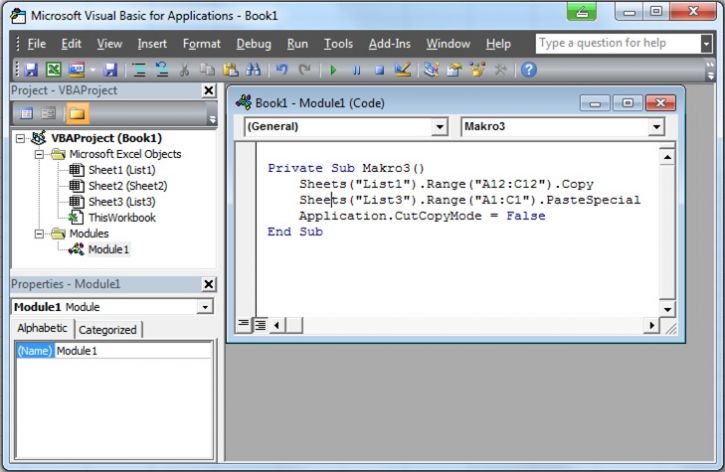
Task: Click the View Object icon in Project panel
Action: pyautogui.click(x=49, y=113)
